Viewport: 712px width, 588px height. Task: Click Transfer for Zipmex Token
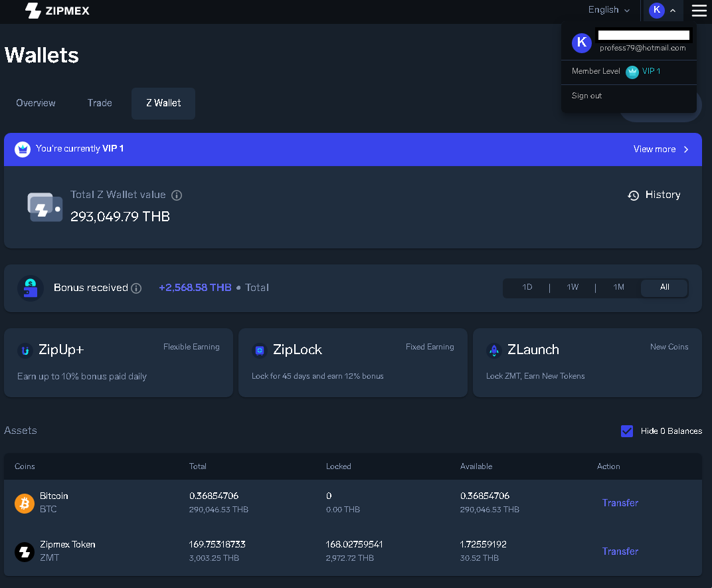pos(620,551)
